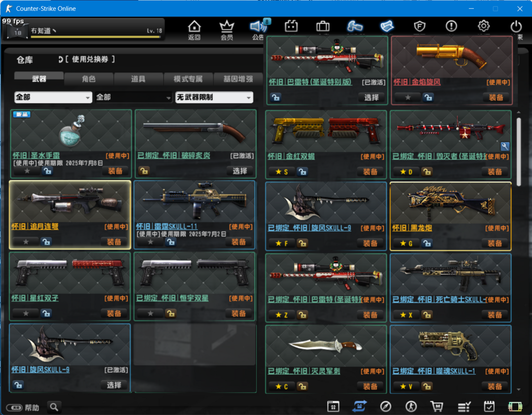This screenshot has width=532, height=415.
Task: Toggle favorite star on 金焰旋风
Action: point(408,97)
